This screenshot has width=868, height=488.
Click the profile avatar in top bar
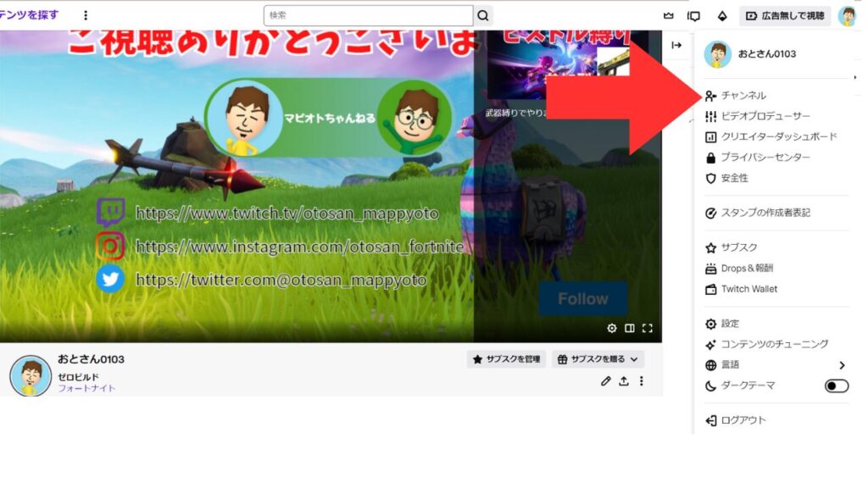coord(847,15)
